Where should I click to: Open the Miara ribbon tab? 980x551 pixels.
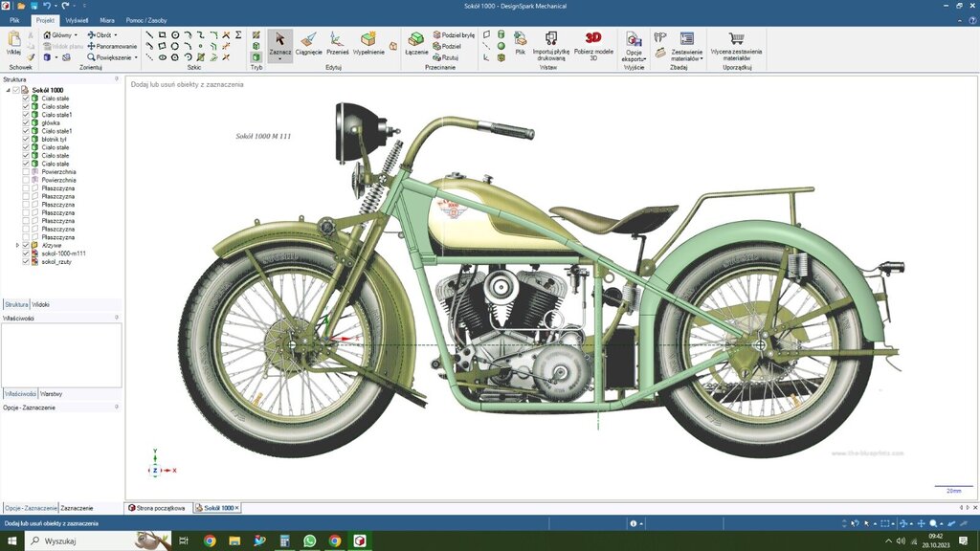107,19
